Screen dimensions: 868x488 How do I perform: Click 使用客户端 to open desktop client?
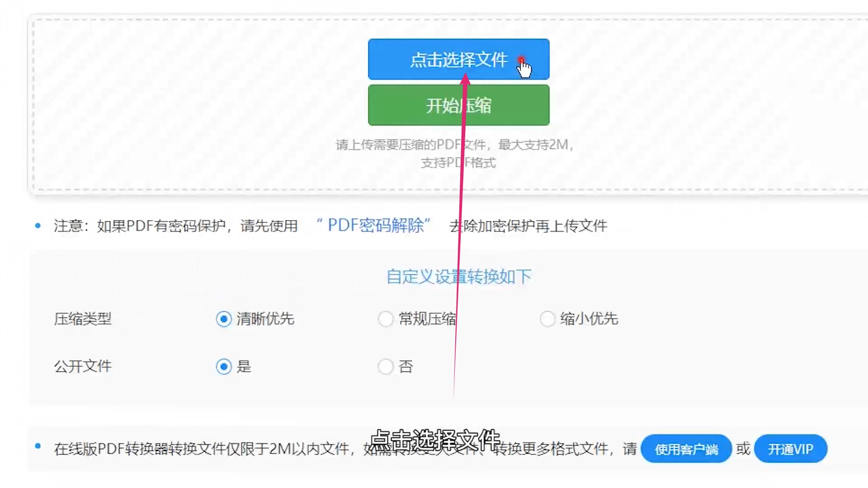[685, 449]
